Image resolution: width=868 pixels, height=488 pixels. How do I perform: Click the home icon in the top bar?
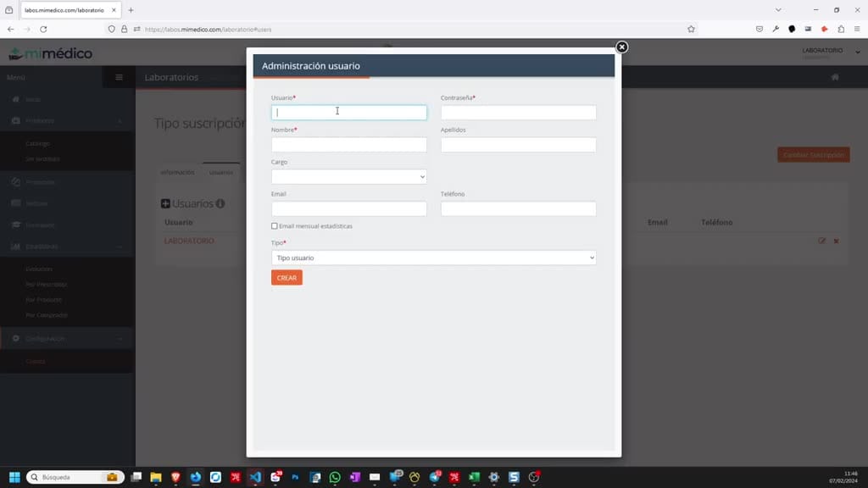[x=835, y=77]
